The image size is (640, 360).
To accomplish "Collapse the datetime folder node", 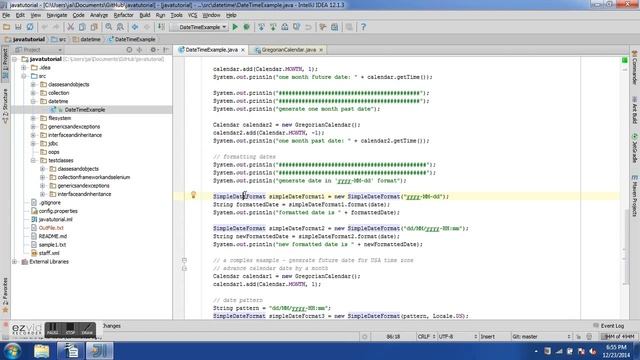I will click(x=33, y=101).
